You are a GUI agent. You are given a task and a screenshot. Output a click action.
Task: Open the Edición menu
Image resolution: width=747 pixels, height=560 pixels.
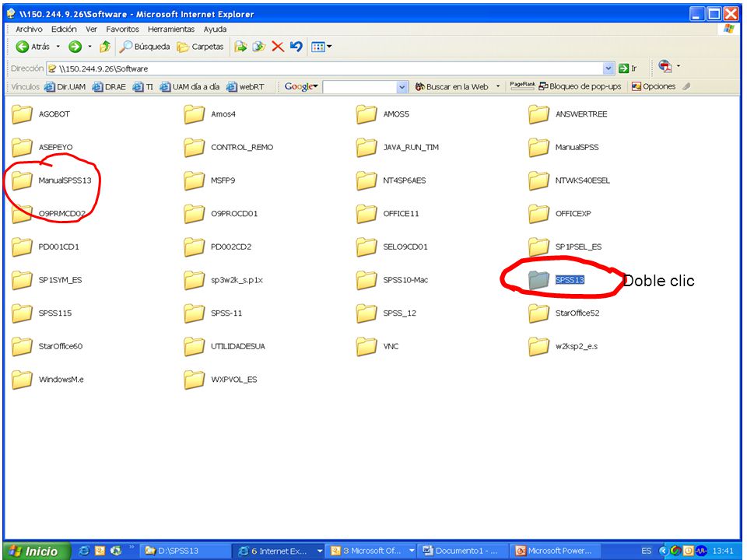pos(64,29)
